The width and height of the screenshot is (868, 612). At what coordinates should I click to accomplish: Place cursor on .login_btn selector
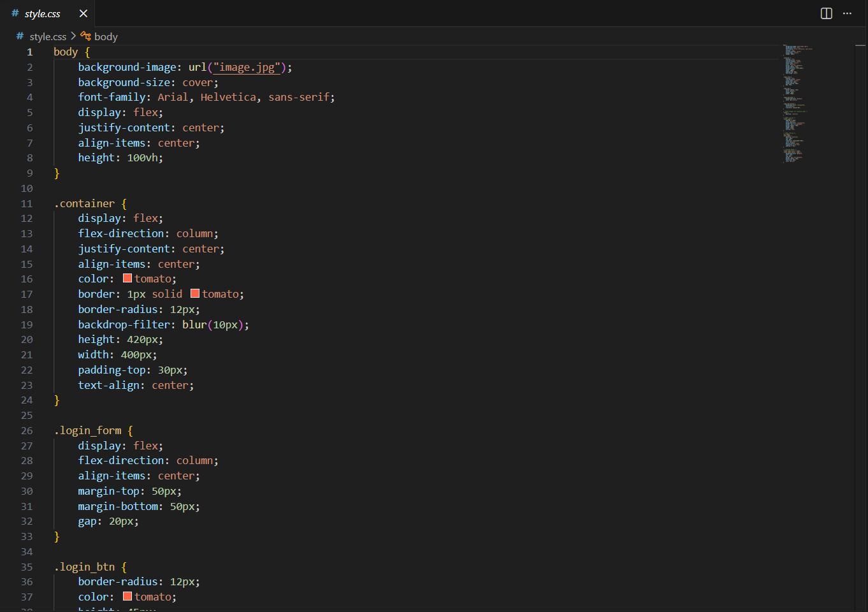point(84,567)
